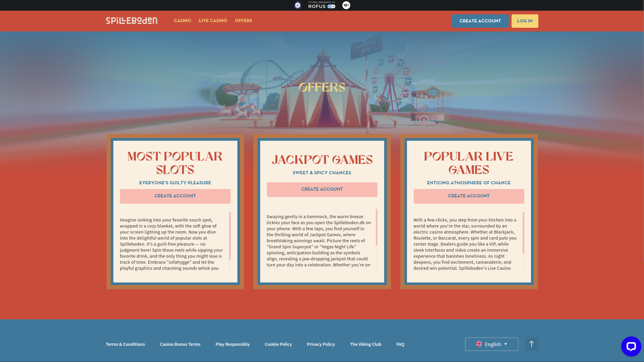Click the sun icon in the top bar

click(x=298, y=5)
